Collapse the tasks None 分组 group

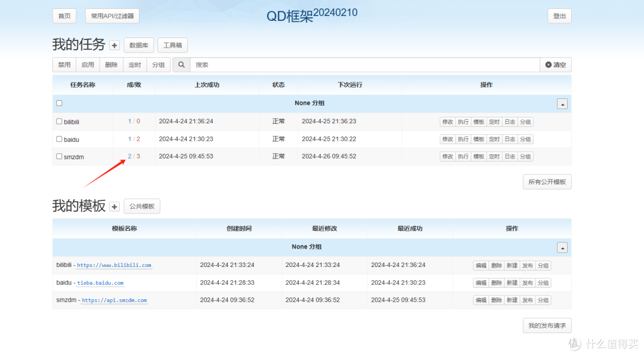point(562,104)
